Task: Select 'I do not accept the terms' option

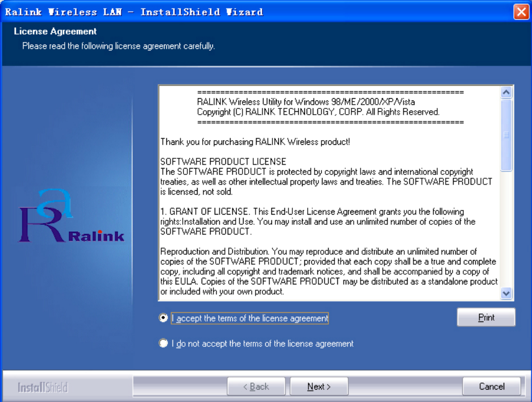Action: (163, 344)
